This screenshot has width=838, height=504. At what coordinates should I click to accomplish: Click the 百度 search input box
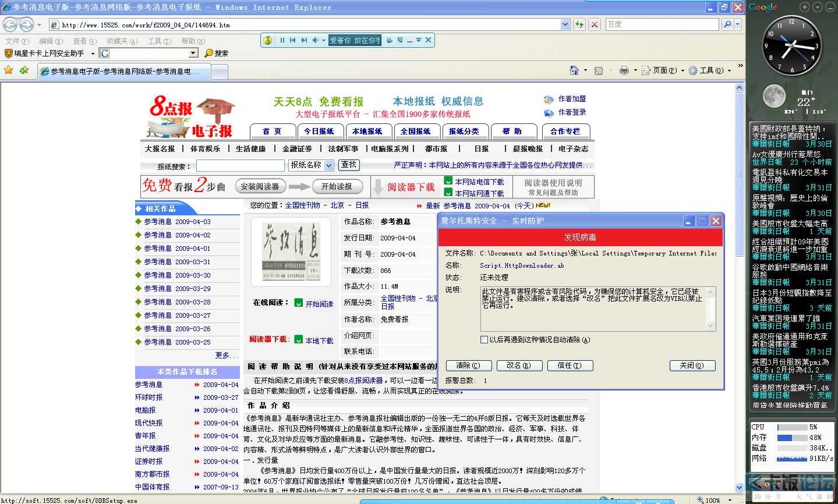[x=662, y=24]
